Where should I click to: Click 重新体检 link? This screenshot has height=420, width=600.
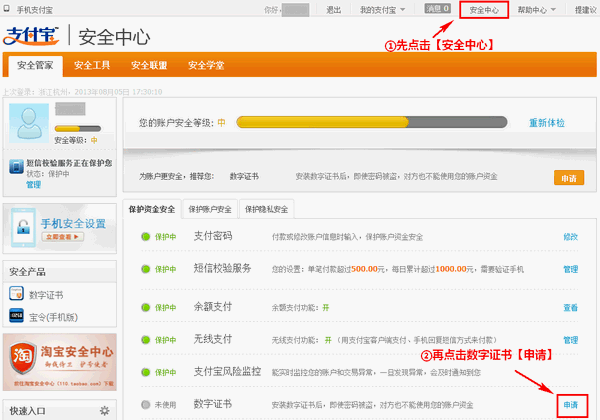pyautogui.click(x=546, y=123)
